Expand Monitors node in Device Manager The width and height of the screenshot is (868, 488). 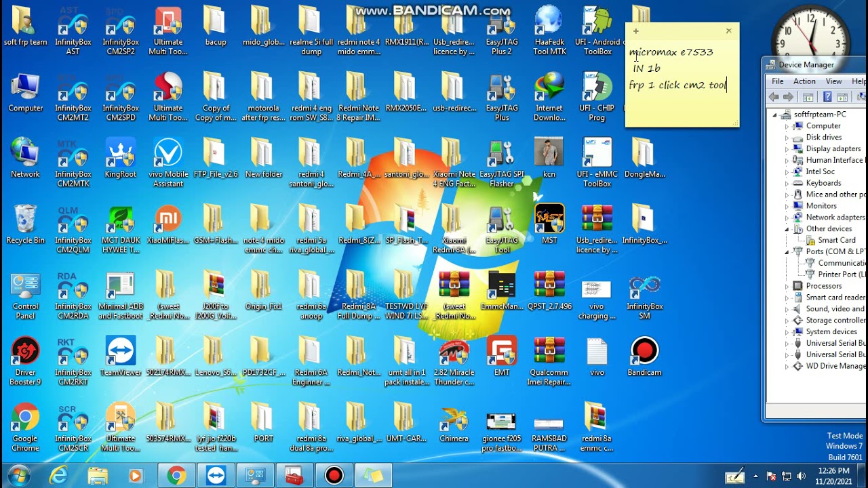click(x=787, y=206)
